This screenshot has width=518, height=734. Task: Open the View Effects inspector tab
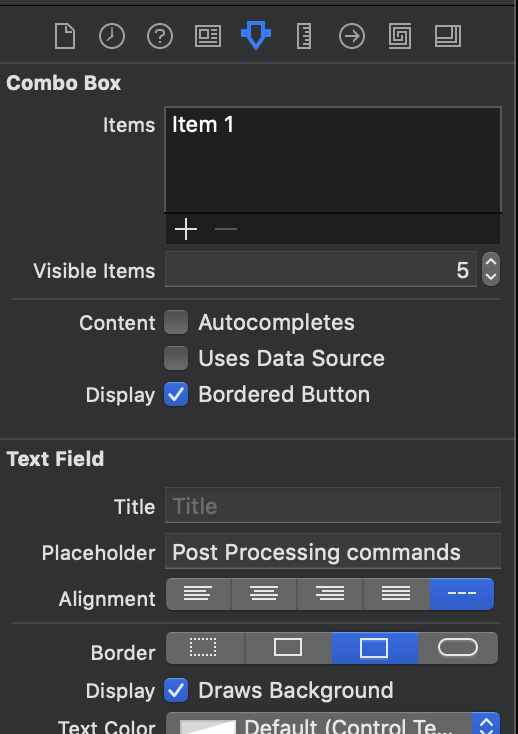448,36
